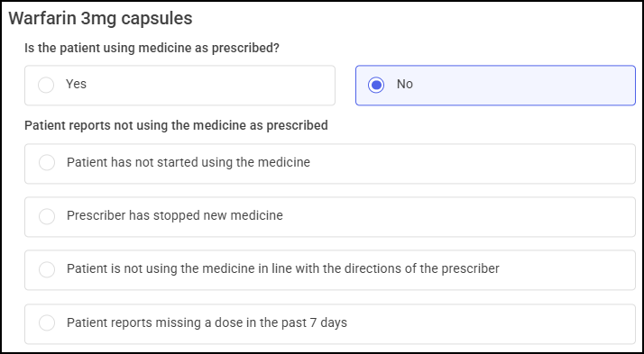Click the 'Yes' label text
644x354 pixels.
point(76,84)
